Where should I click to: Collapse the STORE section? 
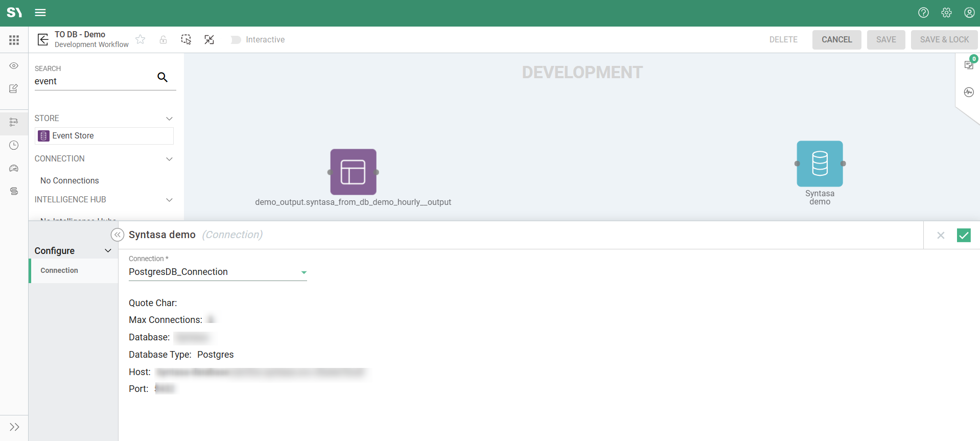tap(169, 119)
